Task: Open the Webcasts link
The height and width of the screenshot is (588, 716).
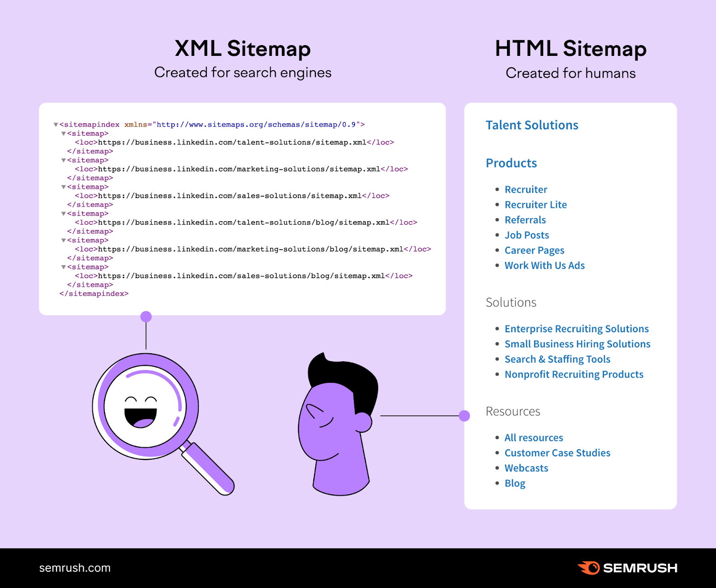Action: [x=526, y=468]
